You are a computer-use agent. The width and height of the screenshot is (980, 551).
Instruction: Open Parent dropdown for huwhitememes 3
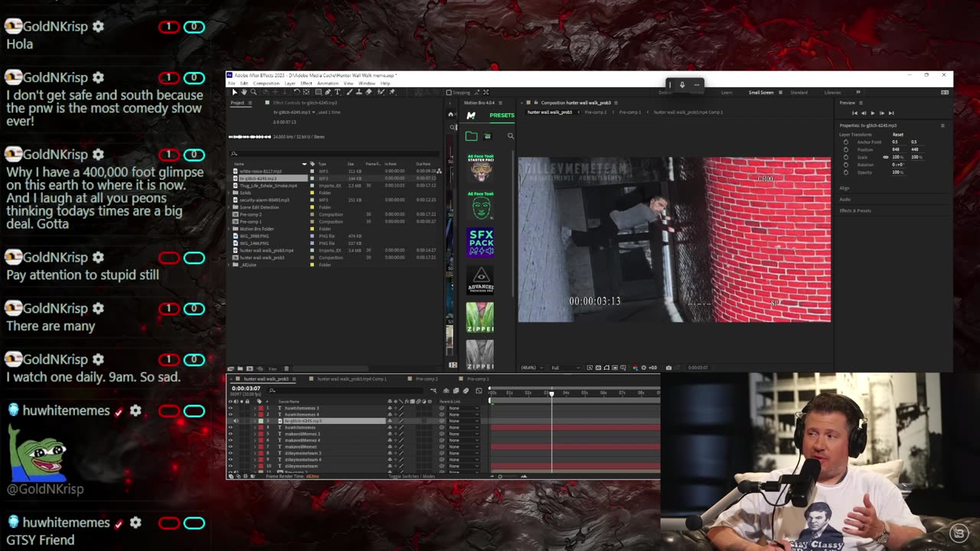coord(463,408)
